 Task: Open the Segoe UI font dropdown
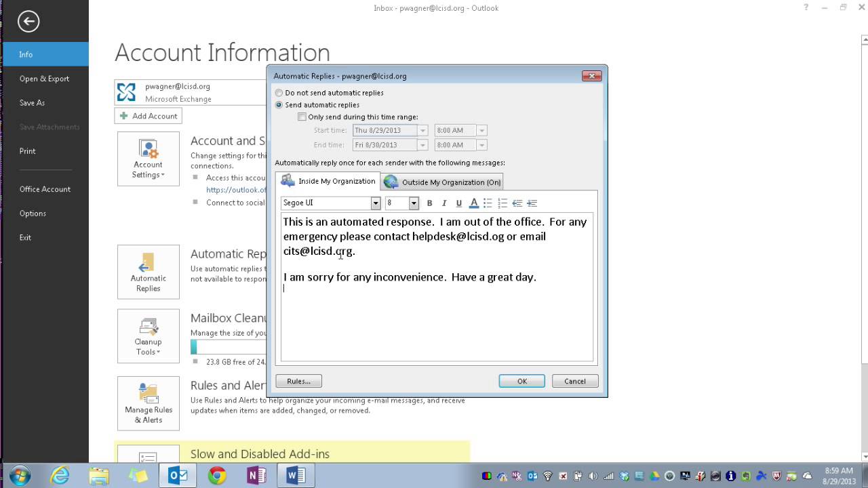point(376,203)
